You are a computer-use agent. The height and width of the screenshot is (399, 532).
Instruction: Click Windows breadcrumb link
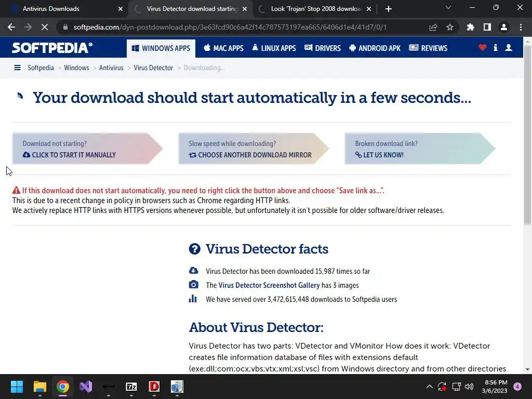76,68
